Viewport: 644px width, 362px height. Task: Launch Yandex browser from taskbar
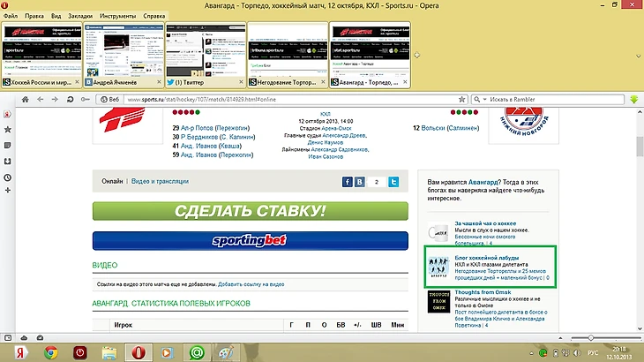point(21,352)
